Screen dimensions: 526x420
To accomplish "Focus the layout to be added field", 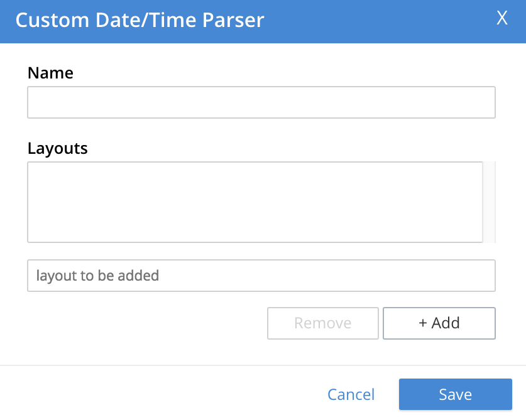I will click(x=261, y=275).
